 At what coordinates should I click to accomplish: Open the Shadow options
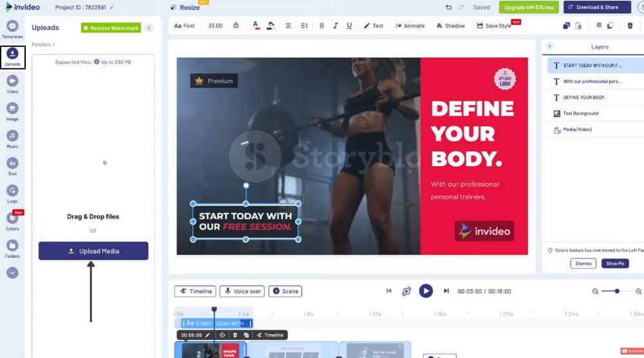tap(451, 26)
